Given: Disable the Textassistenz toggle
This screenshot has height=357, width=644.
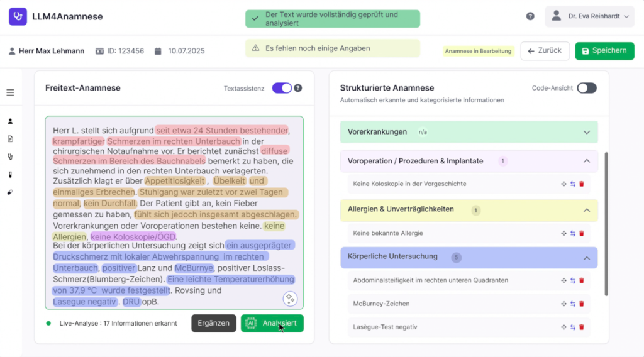Looking at the screenshot, I should pos(281,88).
